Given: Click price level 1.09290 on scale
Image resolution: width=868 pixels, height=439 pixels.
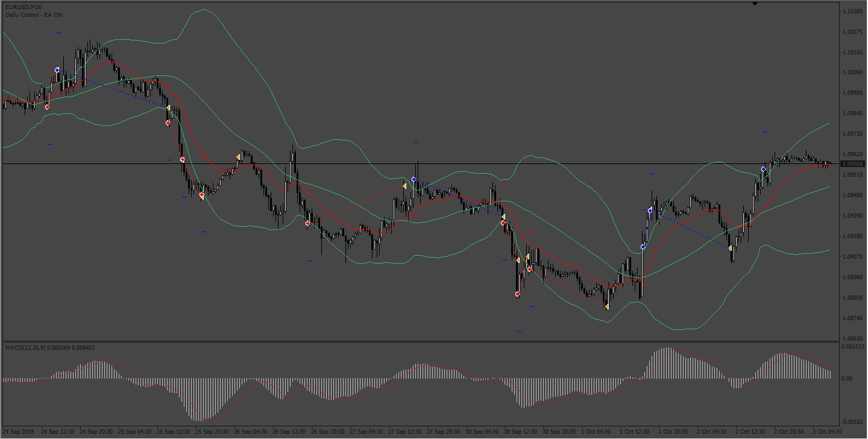Looking at the screenshot, I should pyautogui.click(x=853, y=216).
